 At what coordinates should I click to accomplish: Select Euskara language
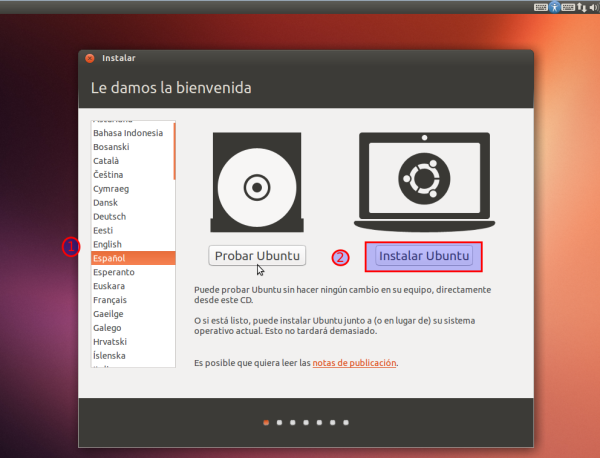click(133, 286)
